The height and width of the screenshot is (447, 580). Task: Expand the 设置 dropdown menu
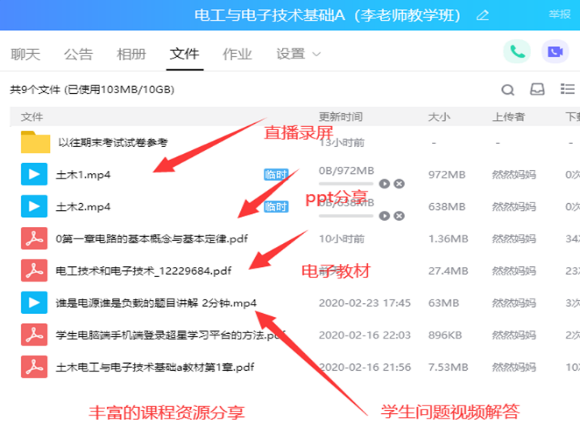point(298,54)
